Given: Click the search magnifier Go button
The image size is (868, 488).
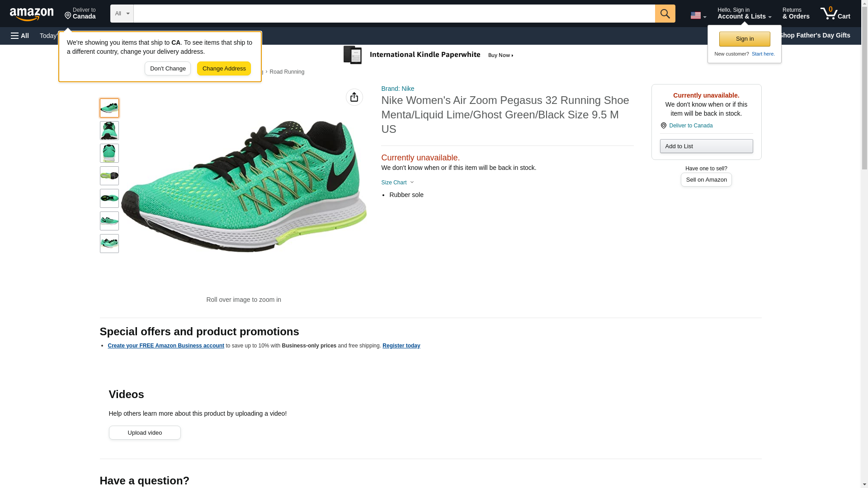Looking at the screenshot, I should 665,14.
